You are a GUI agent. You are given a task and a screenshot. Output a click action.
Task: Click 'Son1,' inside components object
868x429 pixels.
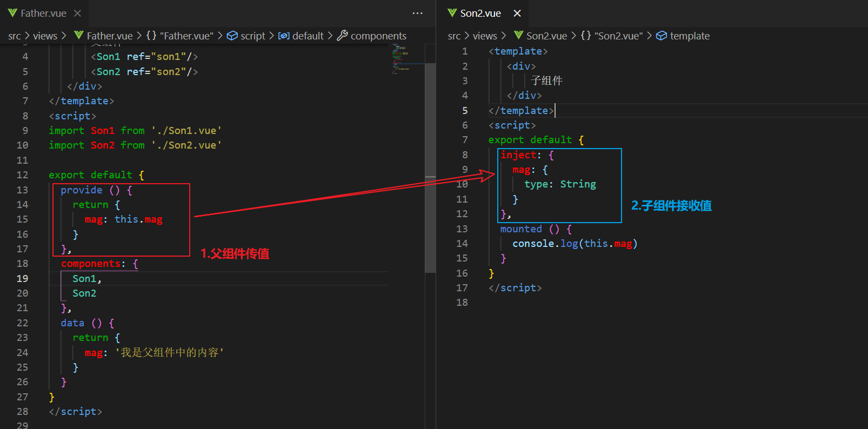coord(87,278)
